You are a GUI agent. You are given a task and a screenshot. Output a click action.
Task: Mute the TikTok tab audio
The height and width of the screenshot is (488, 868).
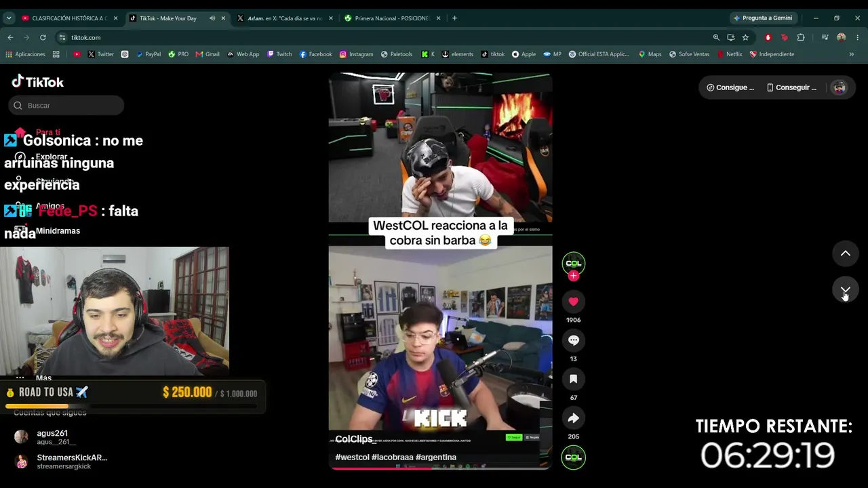pos(212,18)
